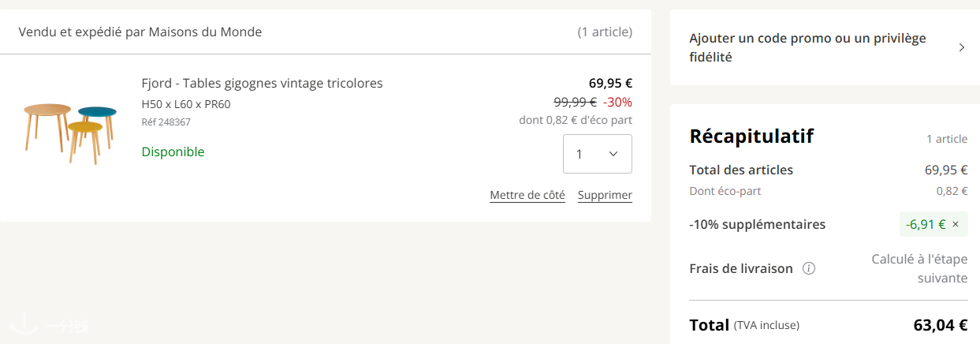Click the Récapitulatif heading
The width and height of the screenshot is (980, 344).
751,136
